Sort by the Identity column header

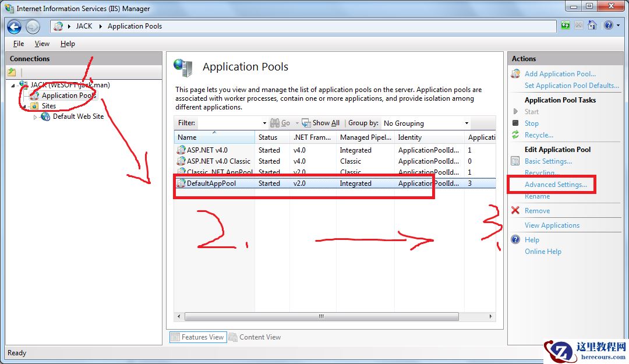point(429,137)
